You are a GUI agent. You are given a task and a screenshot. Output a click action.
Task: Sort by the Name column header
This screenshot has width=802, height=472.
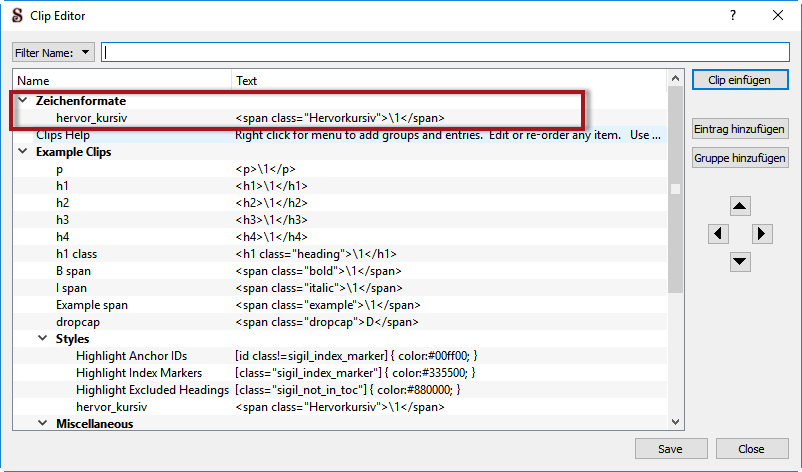click(120, 80)
